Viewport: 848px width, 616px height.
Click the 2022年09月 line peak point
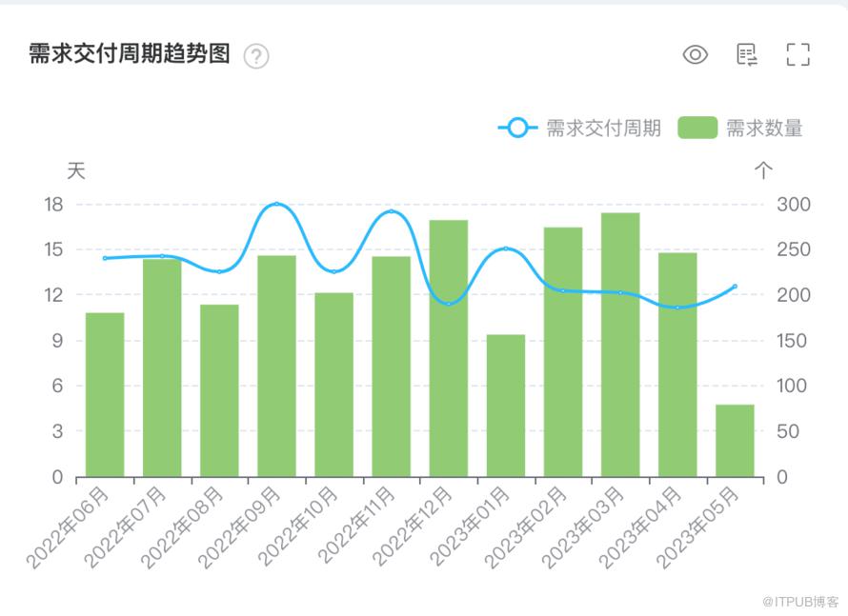click(x=277, y=204)
